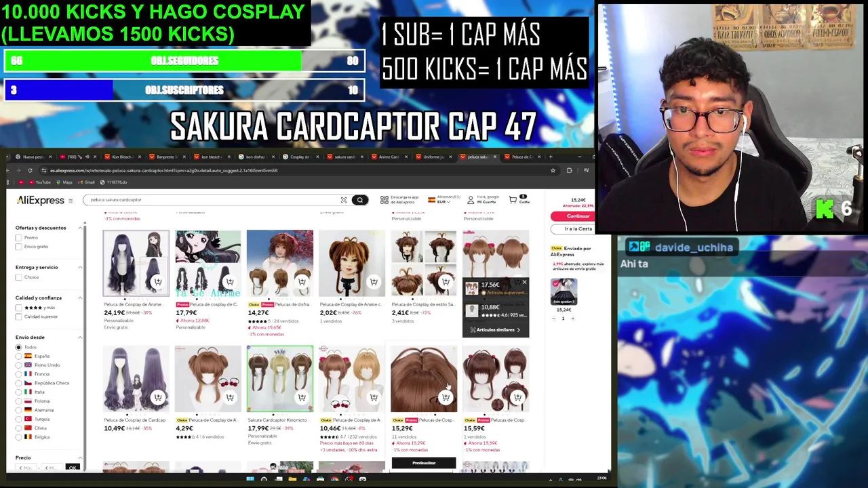Image resolution: width=868 pixels, height=488 pixels.
Task: Add the 17,79€ wig to cart
Action: 230,281
